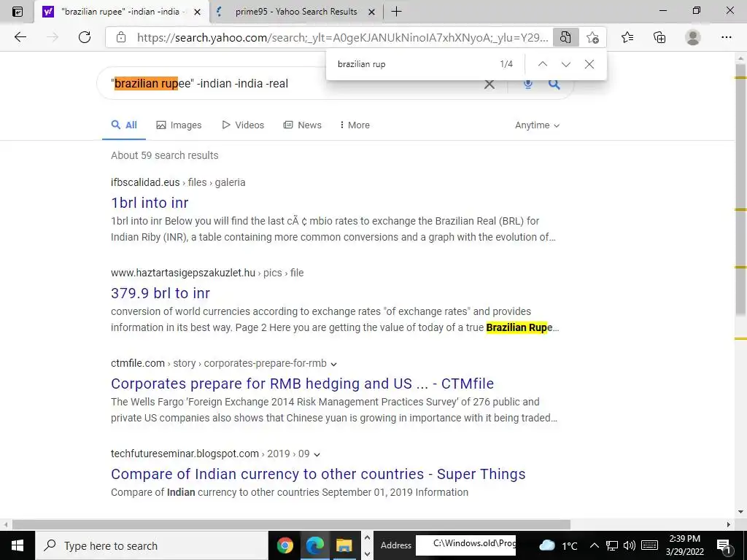View site information lock icon

pos(121,37)
